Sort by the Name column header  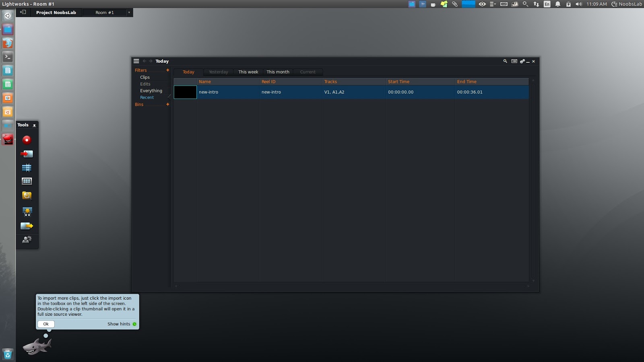228,82
